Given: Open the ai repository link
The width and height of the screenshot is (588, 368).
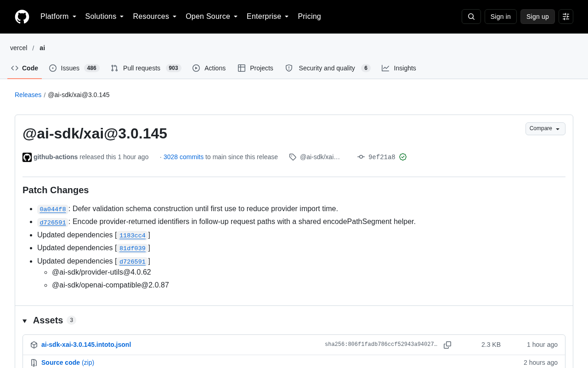Looking at the screenshot, I should [x=42, y=48].
